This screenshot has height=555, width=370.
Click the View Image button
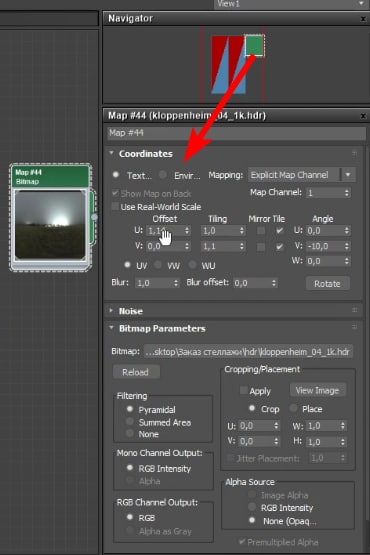317,390
